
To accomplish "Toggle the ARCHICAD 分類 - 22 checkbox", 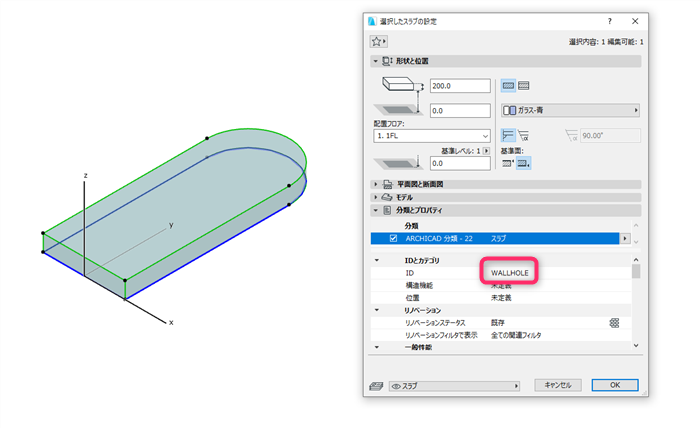I will [393, 238].
